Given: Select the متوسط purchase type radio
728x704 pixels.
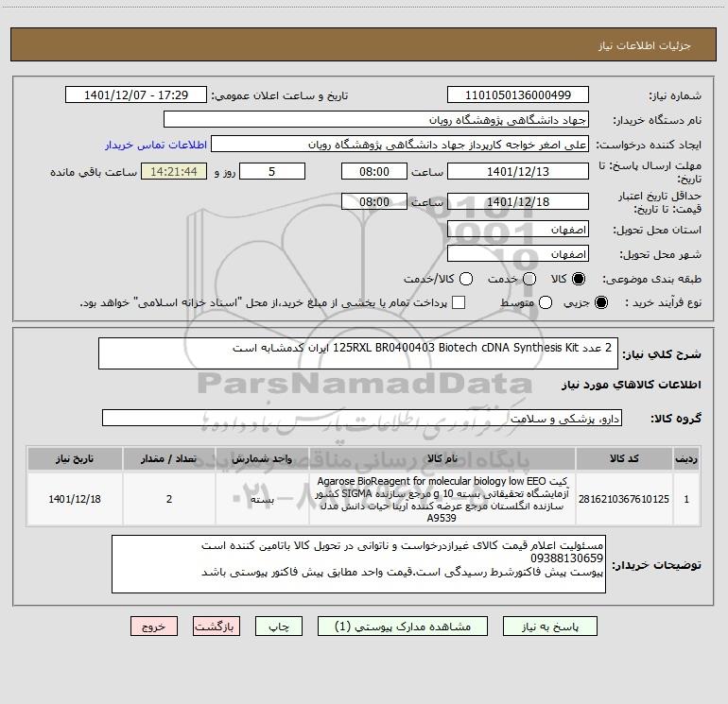Looking at the screenshot, I should coord(546,302).
